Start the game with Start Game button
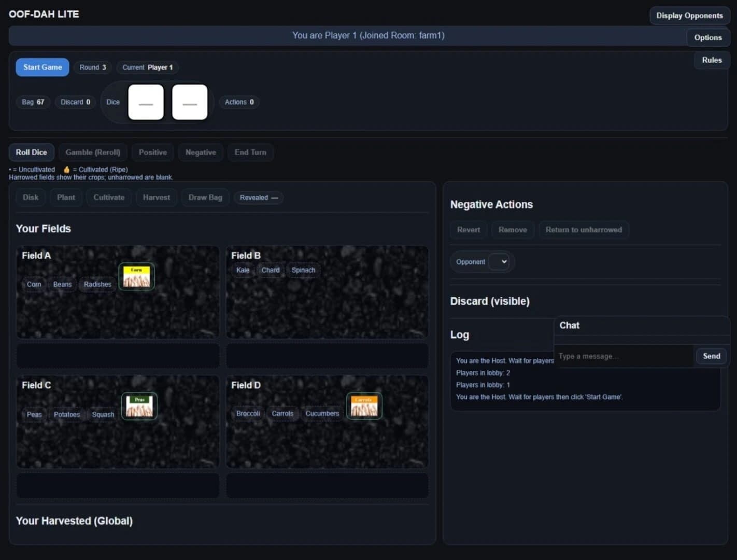Image resolution: width=737 pixels, height=560 pixels. point(42,67)
